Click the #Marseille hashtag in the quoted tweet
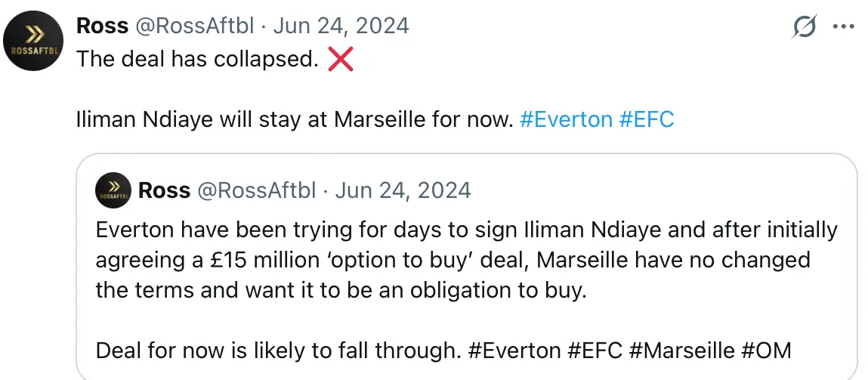Screen dimensions: 868x380 click(x=683, y=351)
